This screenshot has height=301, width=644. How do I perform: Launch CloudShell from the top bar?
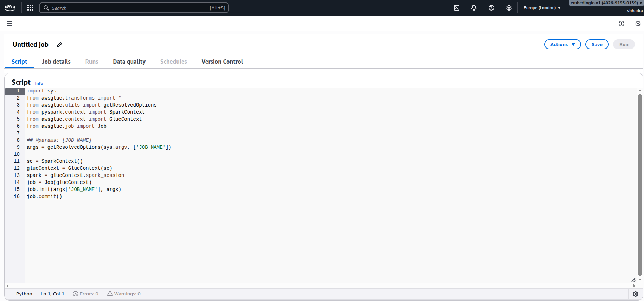(x=457, y=8)
